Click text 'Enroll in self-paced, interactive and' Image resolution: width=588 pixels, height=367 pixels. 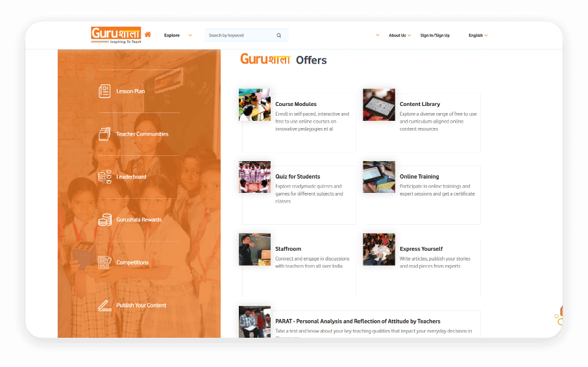(x=312, y=114)
